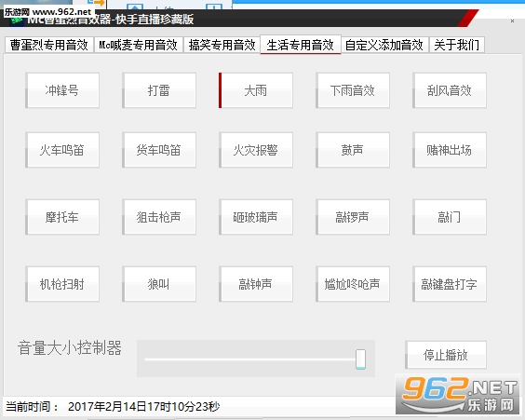Trigger the 打雷 thunder sound
The height and width of the screenshot is (420, 525).
159,90
